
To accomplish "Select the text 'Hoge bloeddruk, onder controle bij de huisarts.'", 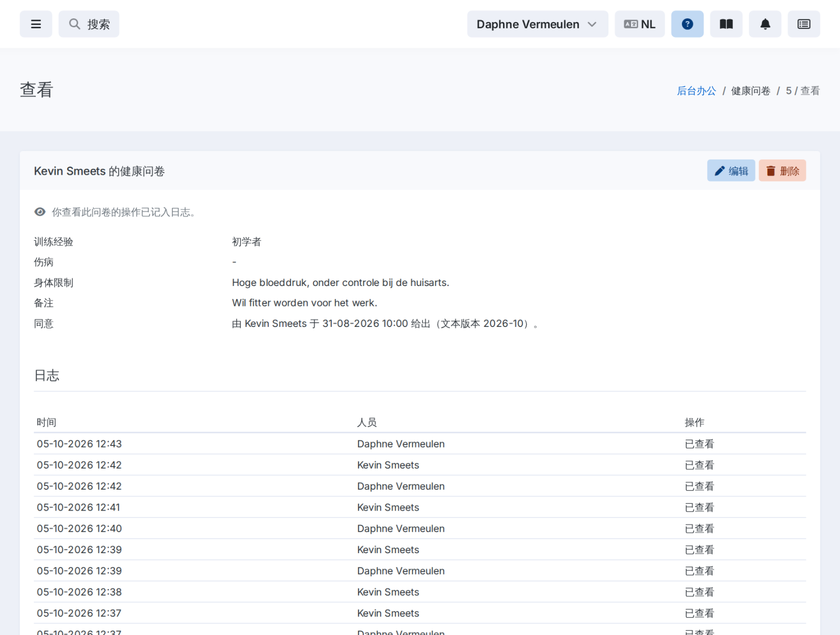I will click(341, 283).
